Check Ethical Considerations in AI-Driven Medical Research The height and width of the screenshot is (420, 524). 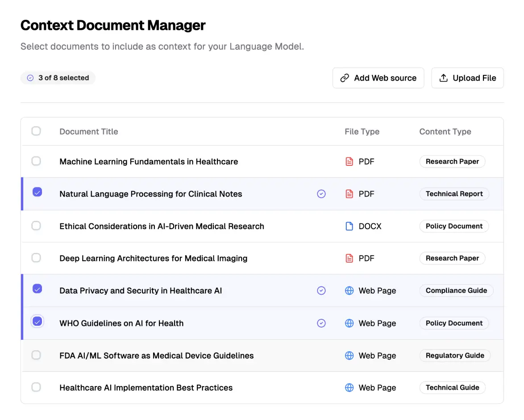[36, 226]
